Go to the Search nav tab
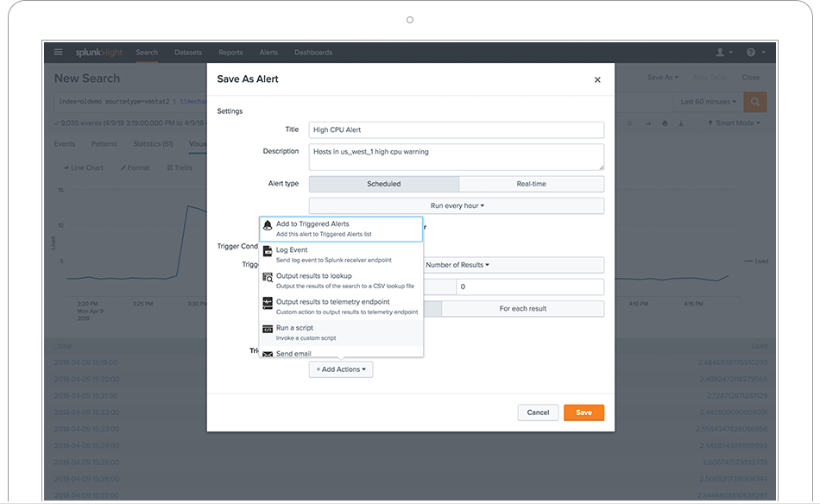 pyautogui.click(x=147, y=53)
